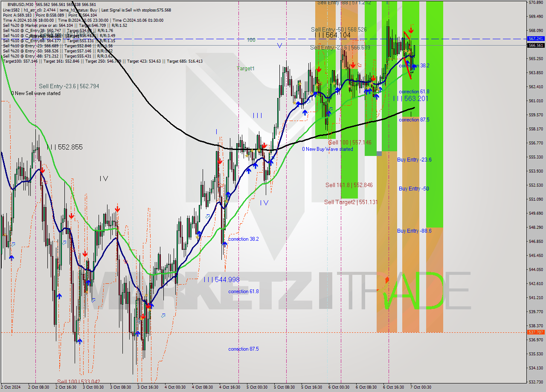The image size is (546, 392).
Task: Click 'Sell 161.8 | 552.846' label
Action: point(349,185)
